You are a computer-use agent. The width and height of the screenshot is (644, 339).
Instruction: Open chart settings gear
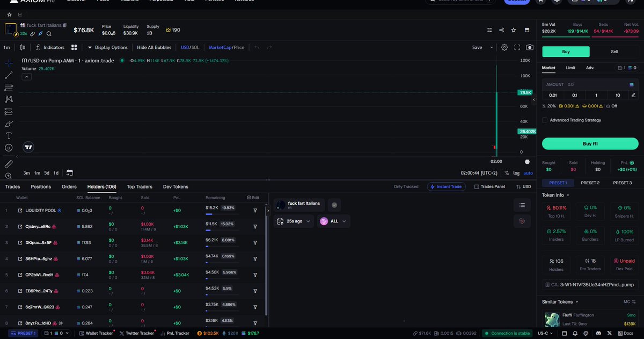(x=504, y=47)
